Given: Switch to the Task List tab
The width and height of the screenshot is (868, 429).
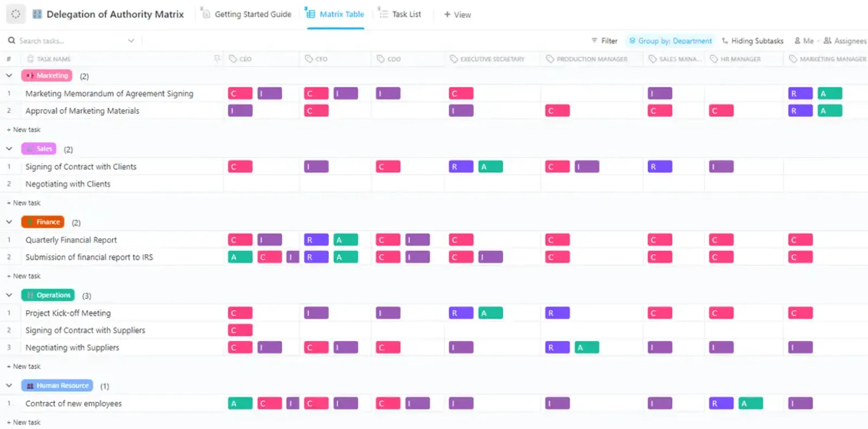Looking at the screenshot, I should [x=400, y=14].
